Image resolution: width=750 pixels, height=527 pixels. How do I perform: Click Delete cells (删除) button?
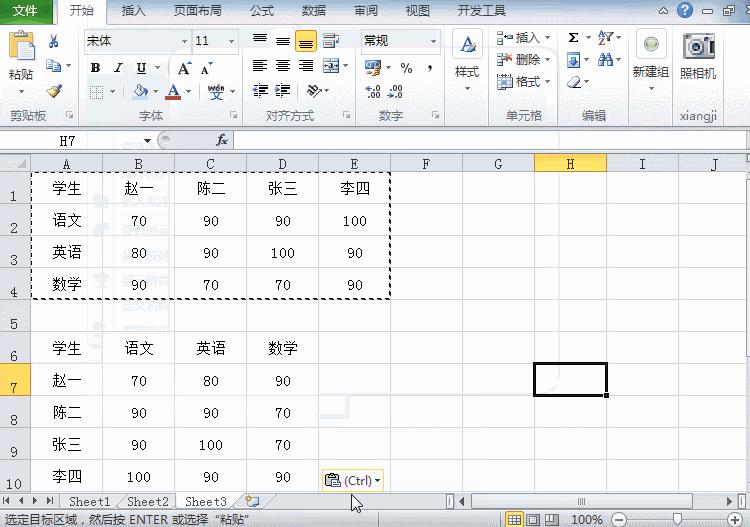pyautogui.click(x=523, y=60)
